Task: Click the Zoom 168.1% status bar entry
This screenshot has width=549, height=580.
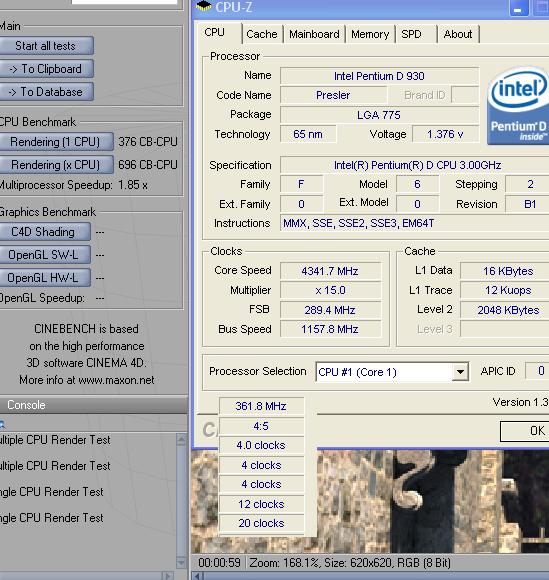Action: point(285,563)
